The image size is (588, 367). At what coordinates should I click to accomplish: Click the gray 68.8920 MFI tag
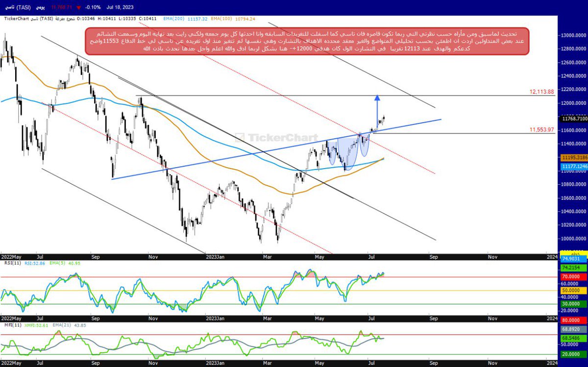pyautogui.click(x=573, y=329)
